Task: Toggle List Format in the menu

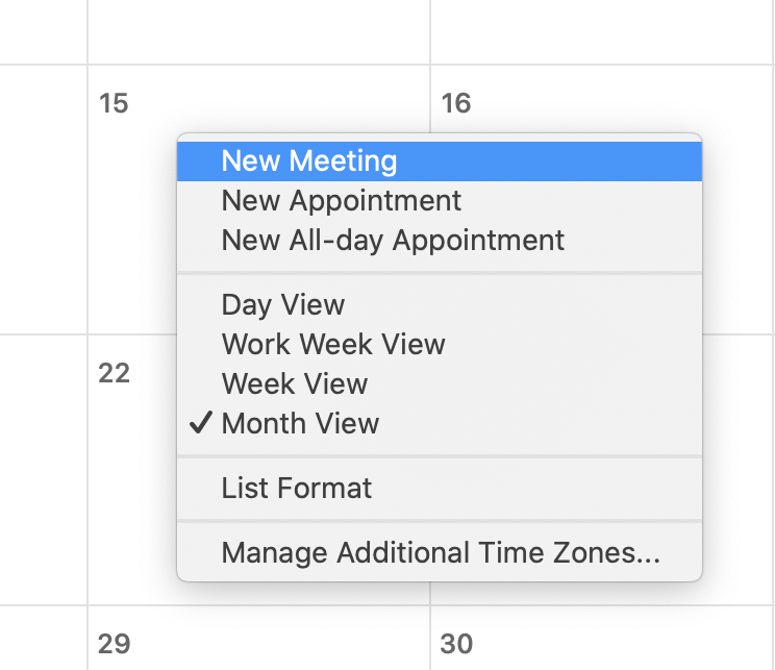Action: 296,489
